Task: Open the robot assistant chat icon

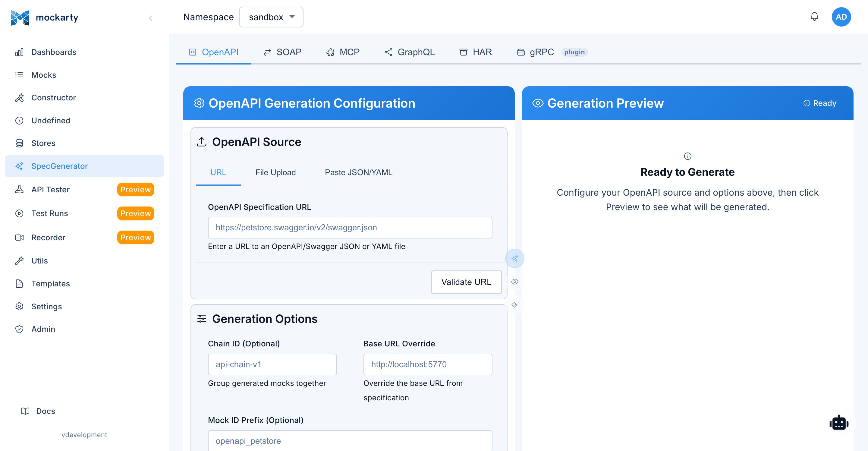Action: point(839,423)
